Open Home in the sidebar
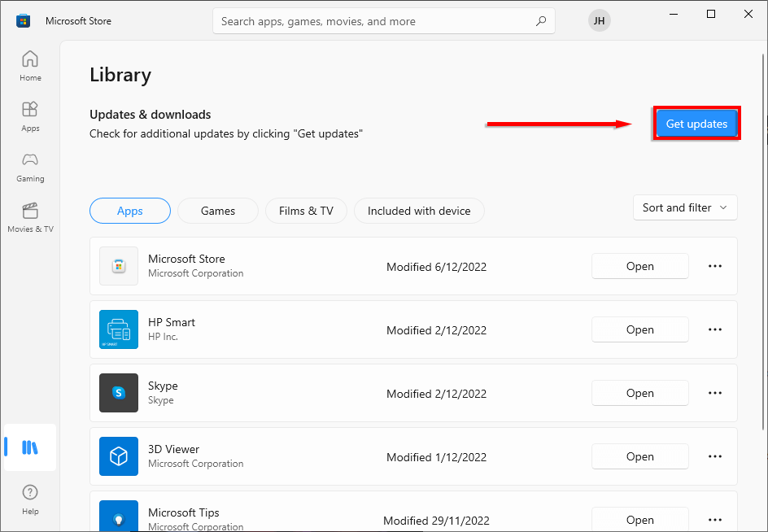This screenshot has height=532, width=768. tap(30, 65)
